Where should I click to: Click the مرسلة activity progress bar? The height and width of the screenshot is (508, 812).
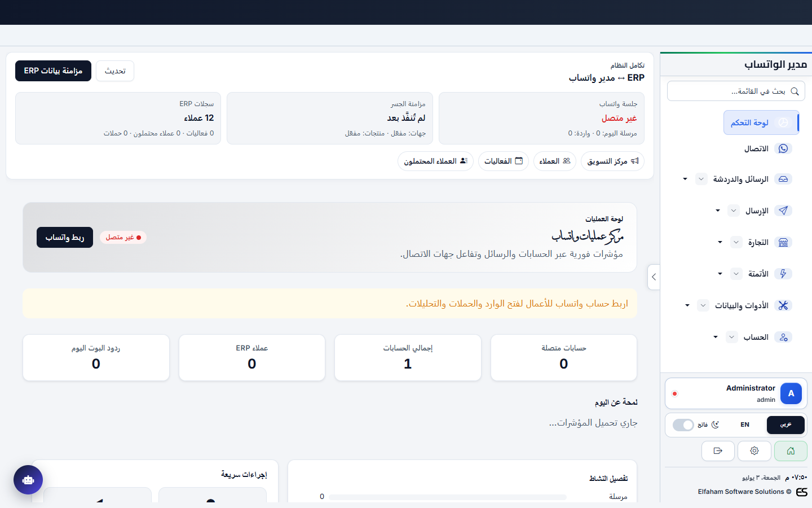point(448,497)
